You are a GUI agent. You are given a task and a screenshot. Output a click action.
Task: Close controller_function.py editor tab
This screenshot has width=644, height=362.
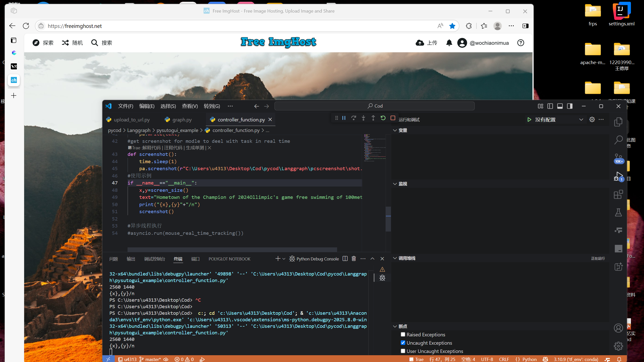point(270,120)
